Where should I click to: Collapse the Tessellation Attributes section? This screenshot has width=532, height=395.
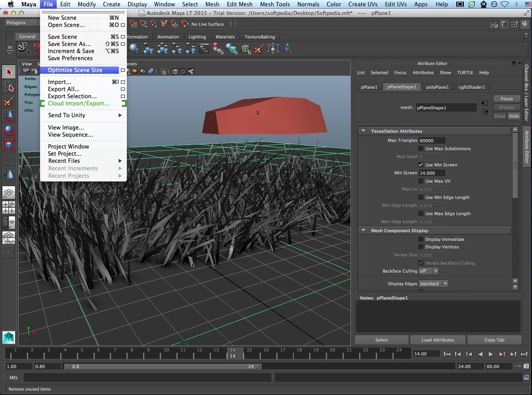363,131
